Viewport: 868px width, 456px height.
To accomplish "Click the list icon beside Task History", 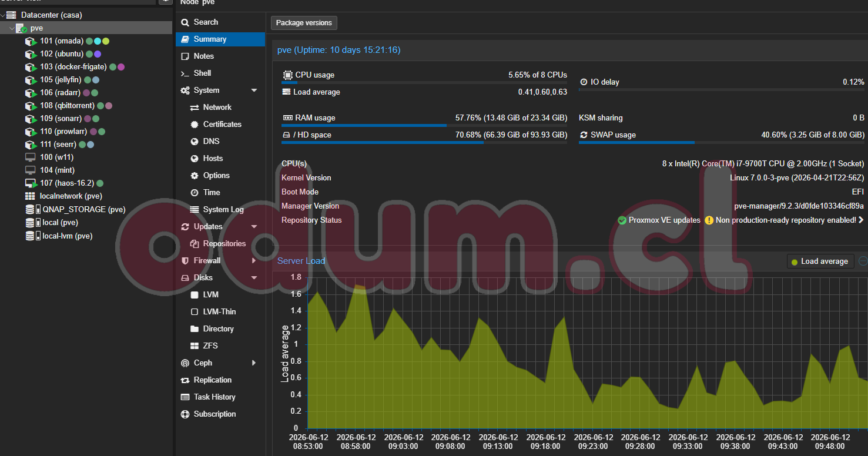I will tap(185, 397).
